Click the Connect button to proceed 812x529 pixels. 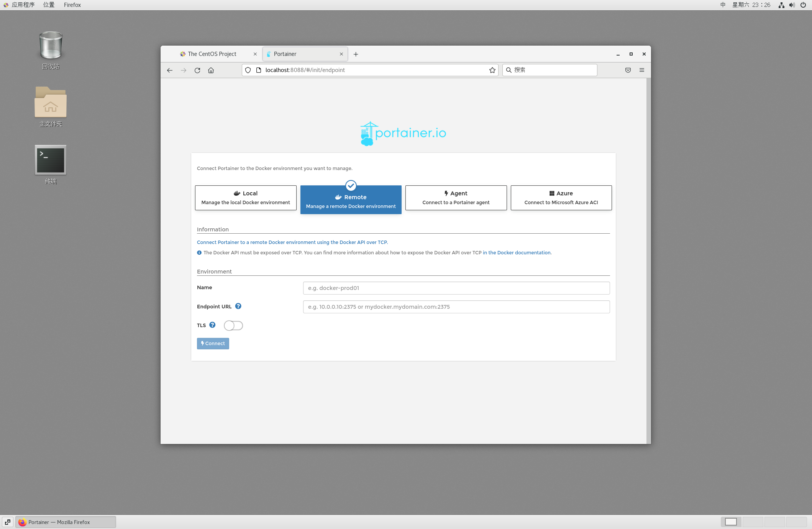[212, 343]
